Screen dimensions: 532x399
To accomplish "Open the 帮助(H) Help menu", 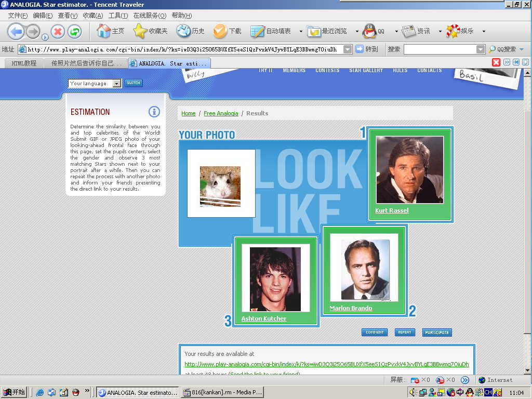I will point(181,16).
